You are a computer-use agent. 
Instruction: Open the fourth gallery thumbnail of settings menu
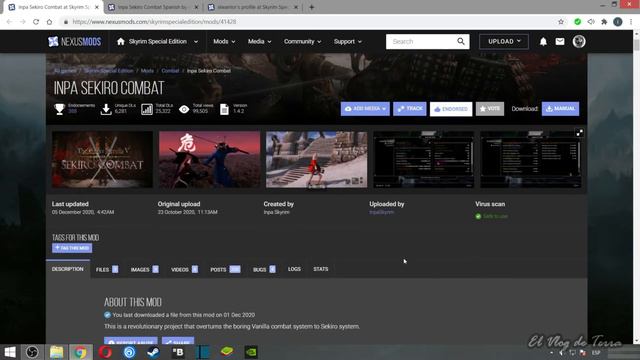tap(423, 159)
